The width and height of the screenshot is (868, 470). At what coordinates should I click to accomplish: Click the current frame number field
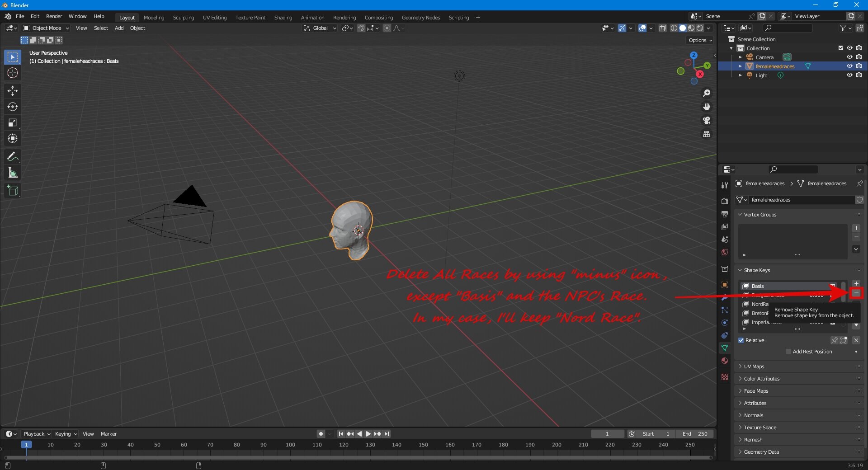coord(607,434)
